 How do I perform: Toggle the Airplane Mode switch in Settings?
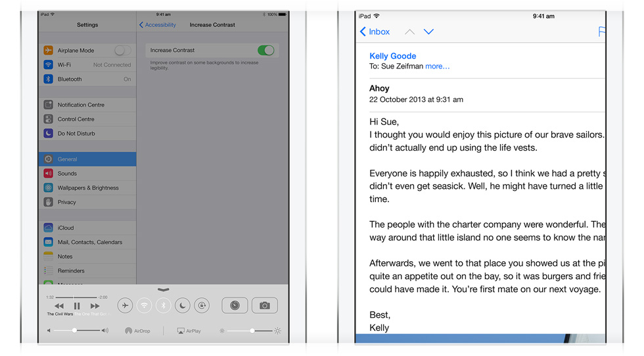coord(122,51)
